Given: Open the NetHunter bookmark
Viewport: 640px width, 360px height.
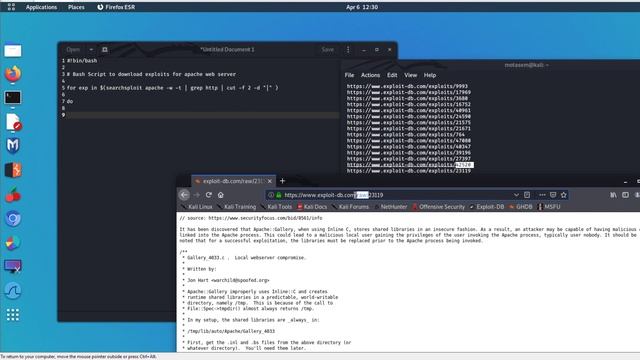Looking at the screenshot, I should click(x=391, y=207).
